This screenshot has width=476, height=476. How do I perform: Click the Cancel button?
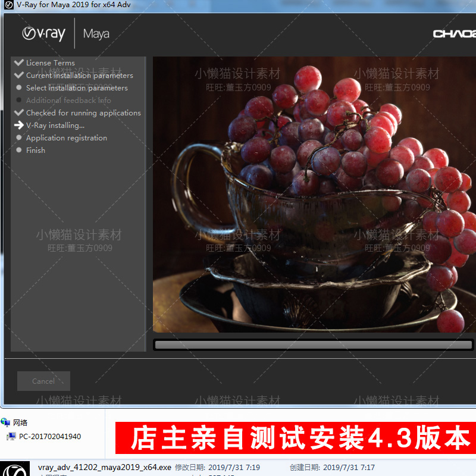click(43, 381)
